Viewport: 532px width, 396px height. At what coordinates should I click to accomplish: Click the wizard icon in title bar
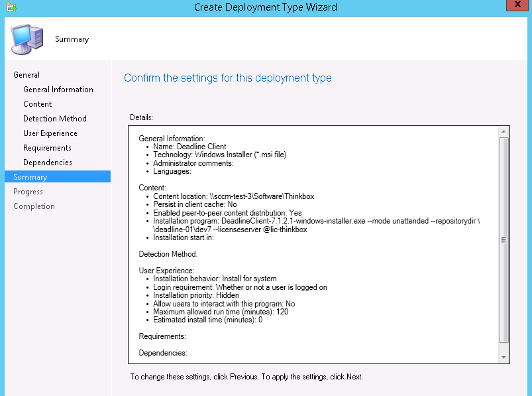pyautogui.click(x=10, y=8)
